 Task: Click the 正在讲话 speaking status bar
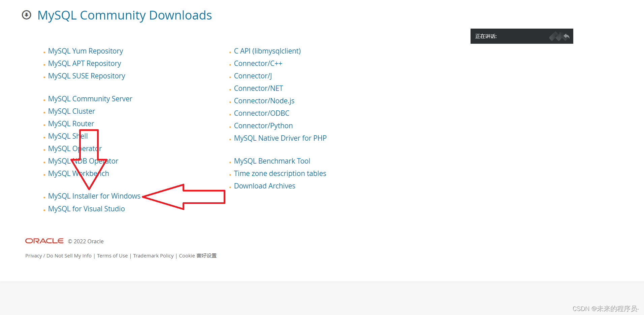[522, 36]
